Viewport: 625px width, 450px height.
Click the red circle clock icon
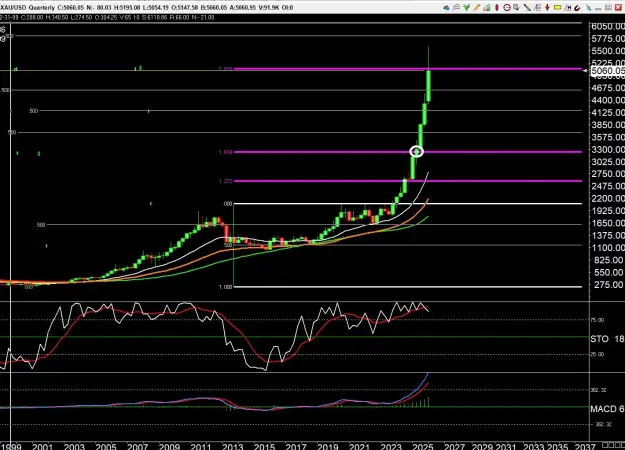[507, 8]
